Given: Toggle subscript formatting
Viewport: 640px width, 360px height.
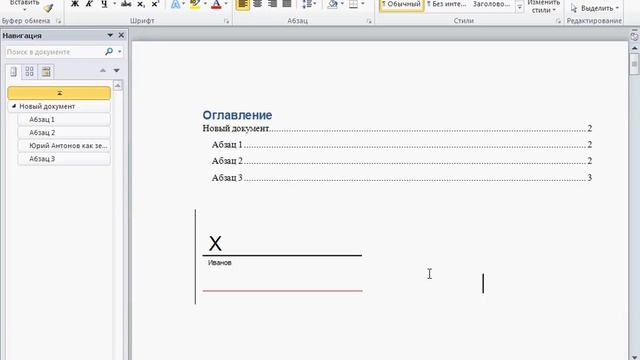Looking at the screenshot, I should [141, 4].
